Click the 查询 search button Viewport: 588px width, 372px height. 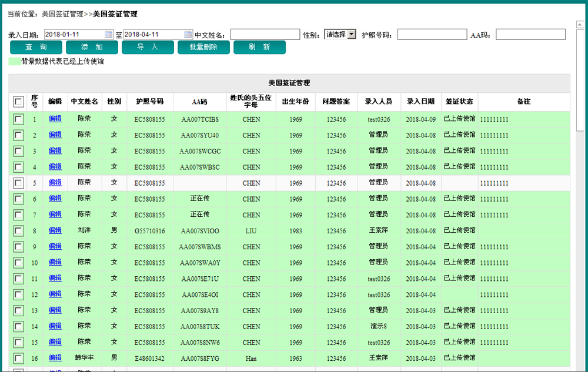coord(36,48)
